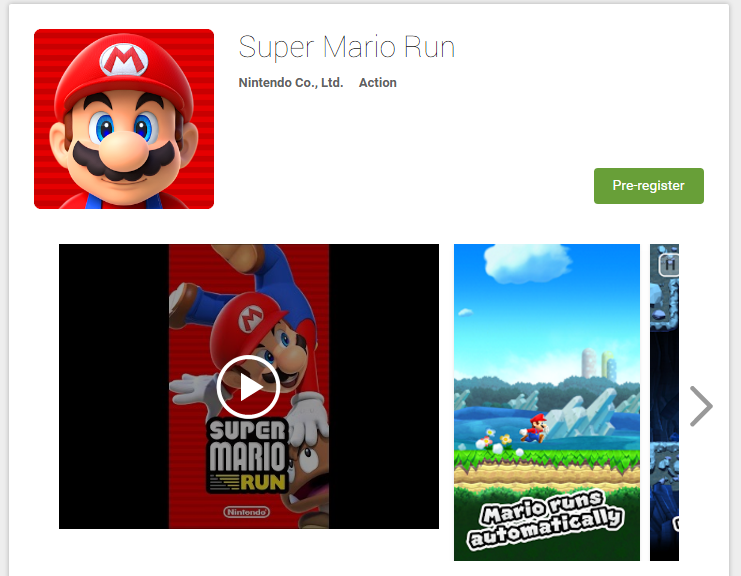This screenshot has height=576, width=741.
Task: Open the Nintendo Co., Ltd. developer link
Action: click(291, 83)
